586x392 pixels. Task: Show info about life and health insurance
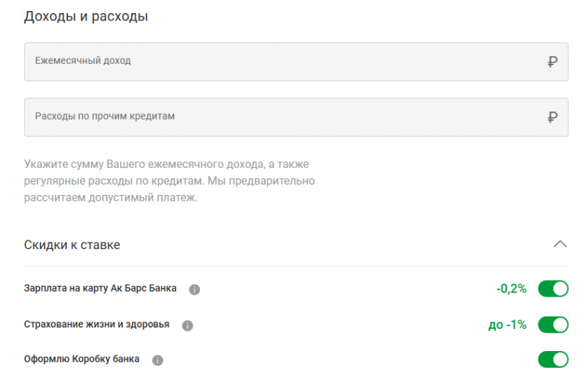[188, 325]
